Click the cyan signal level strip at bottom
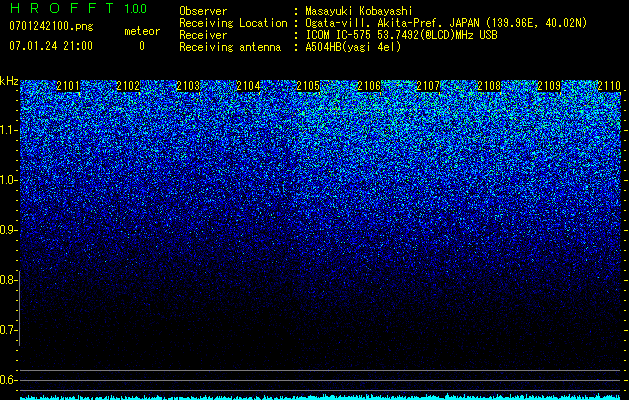This screenshot has width=629, height=400. pyautogui.click(x=320, y=397)
